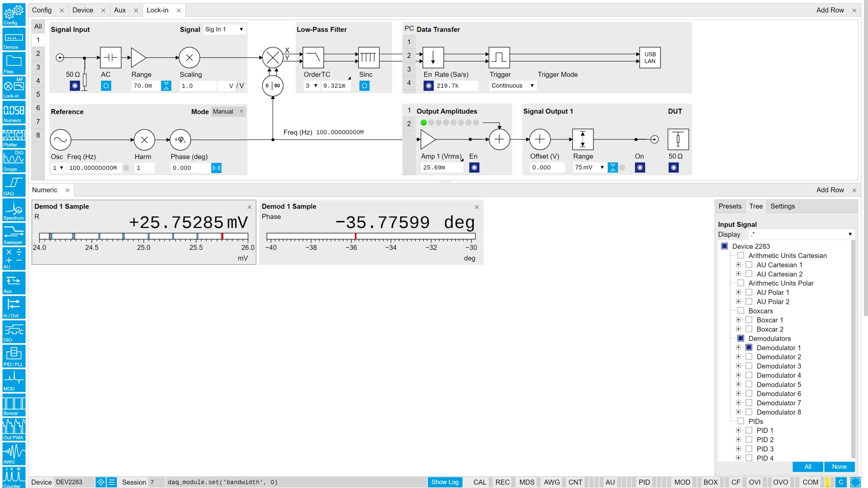
Task: Click the Show Log button
Action: point(445,482)
